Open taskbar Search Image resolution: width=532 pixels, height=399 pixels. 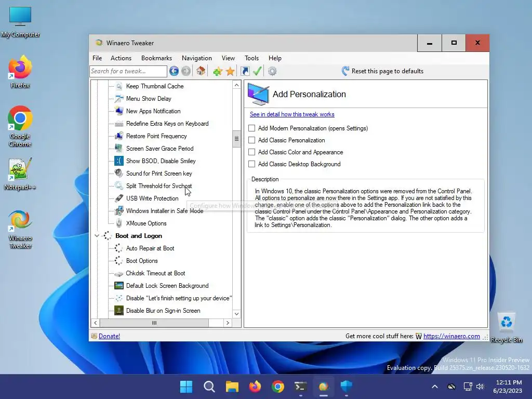[209, 387]
